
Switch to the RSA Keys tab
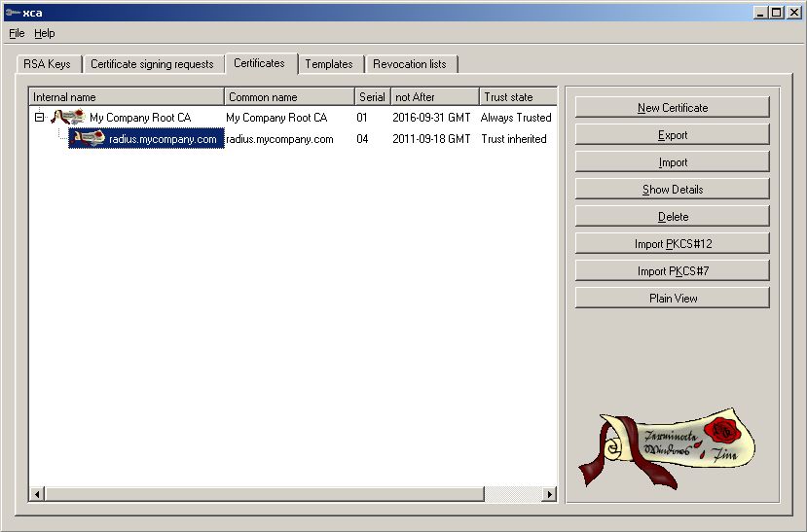[46, 64]
